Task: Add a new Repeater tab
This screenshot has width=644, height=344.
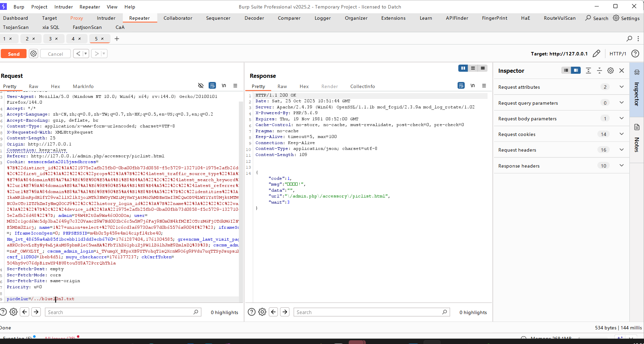Action: pos(117,39)
